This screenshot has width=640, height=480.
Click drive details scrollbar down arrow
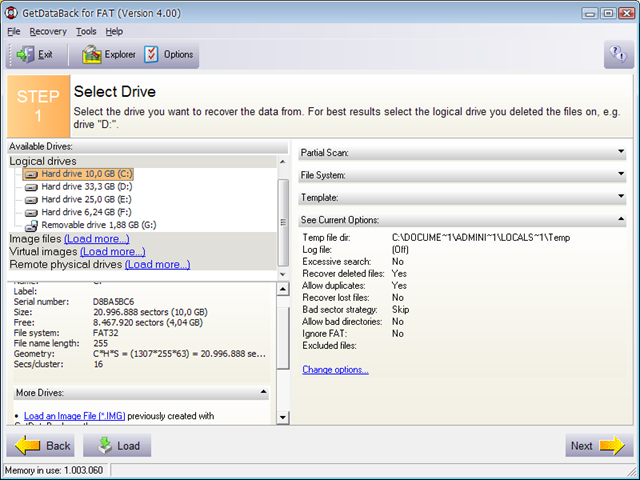pos(283,417)
